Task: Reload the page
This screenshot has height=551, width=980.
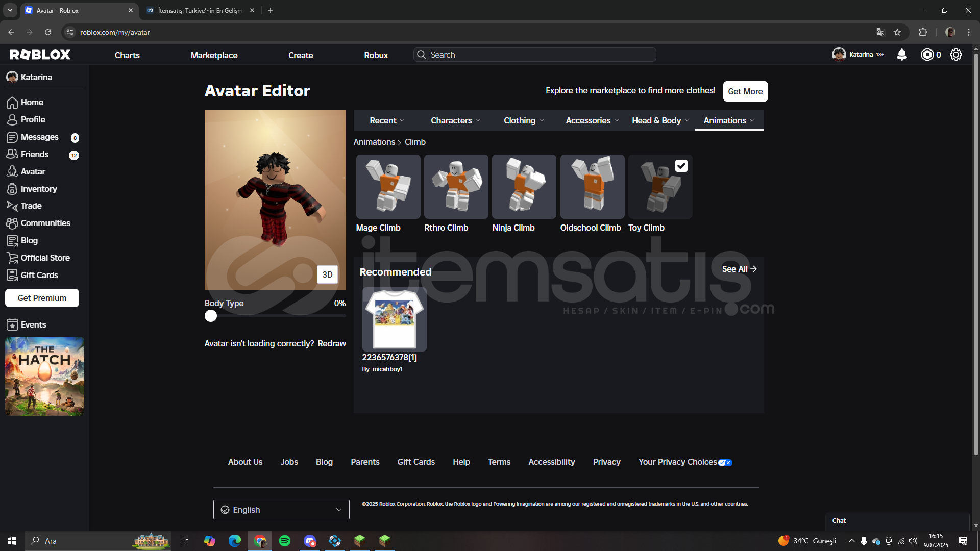Action: click(48, 32)
